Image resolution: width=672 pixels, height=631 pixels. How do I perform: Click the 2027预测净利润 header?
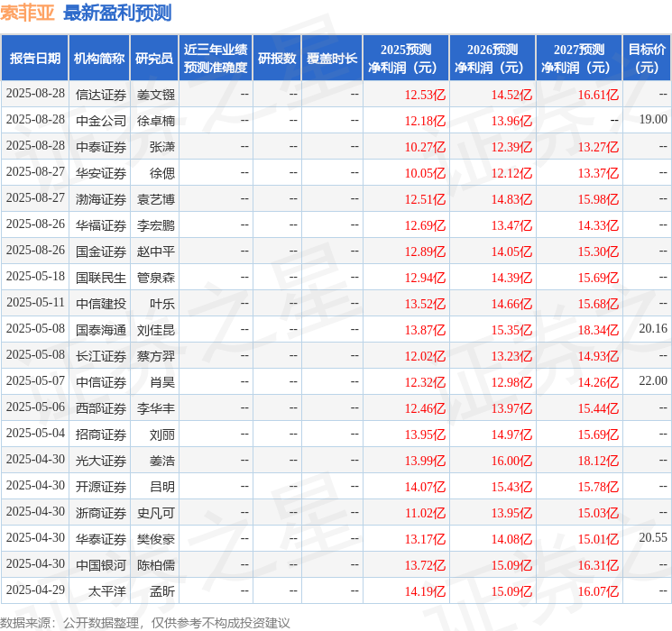pyautogui.click(x=579, y=59)
